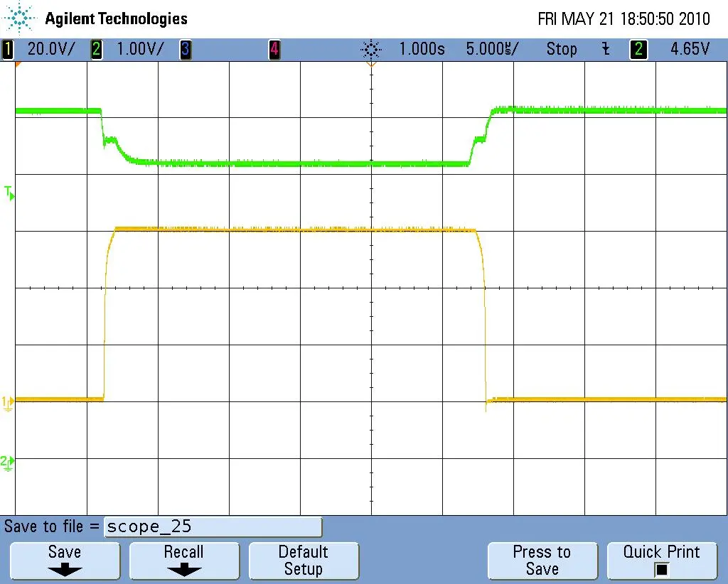Image resolution: width=728 pixels, height=584 pixels.
Task: Click the time reference sun icon
Action: [371, 49]
